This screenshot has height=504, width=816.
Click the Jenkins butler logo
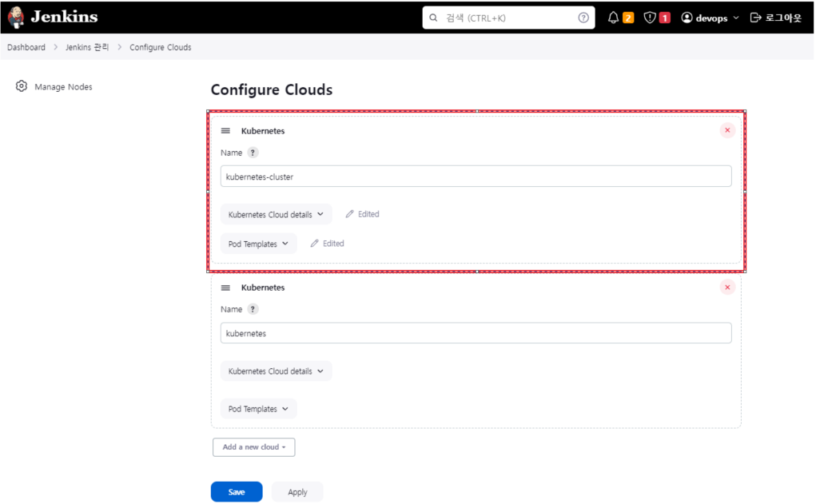pyautogui.click(x=16, y=17)
